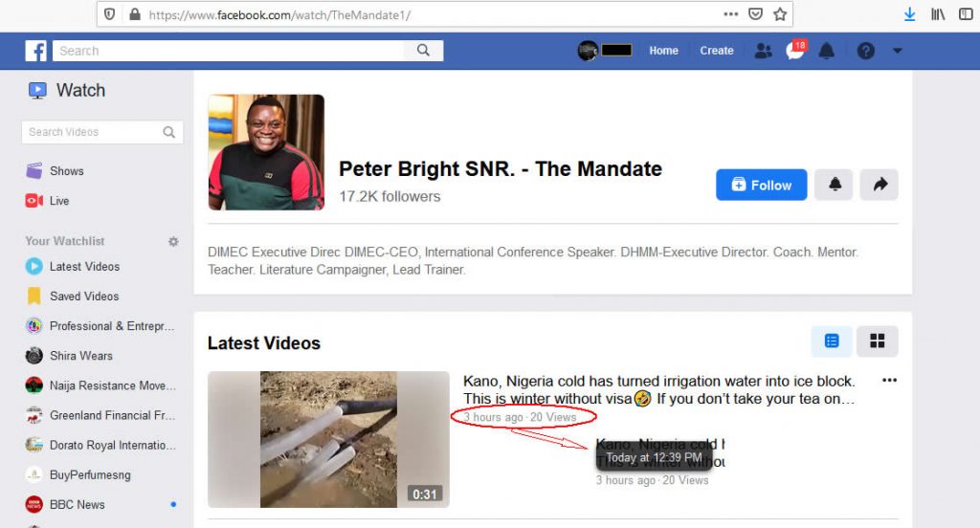Open the browser downloads arrow
The width and height of the screenshot is (980, 528).
point(909,14)
